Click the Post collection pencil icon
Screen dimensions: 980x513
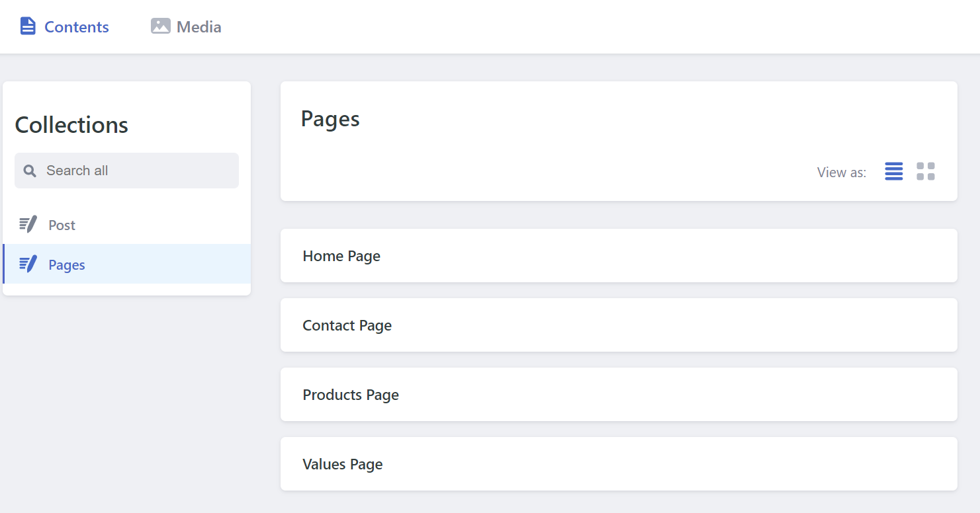coord(28,225)
